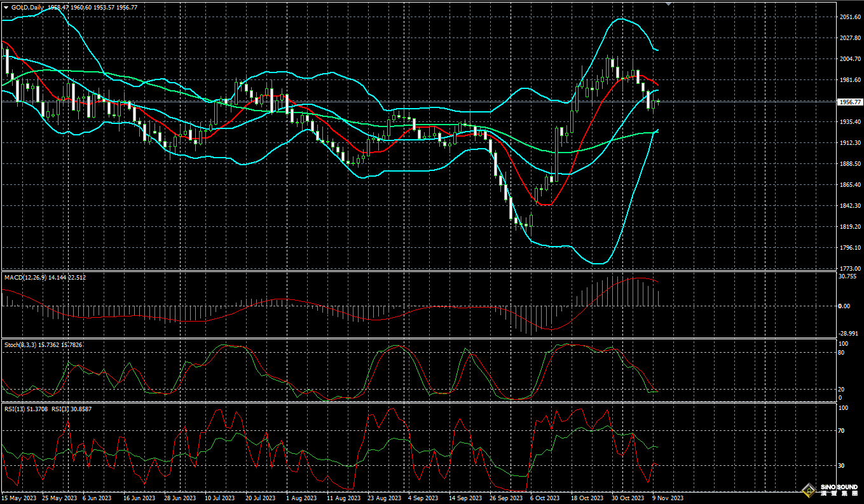Click the MACD scale value 30.755

click(848, 276)
